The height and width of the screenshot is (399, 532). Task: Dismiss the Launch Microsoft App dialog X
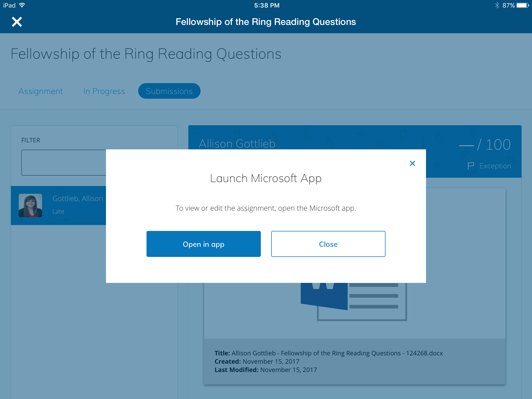click(x=412, y=163)
